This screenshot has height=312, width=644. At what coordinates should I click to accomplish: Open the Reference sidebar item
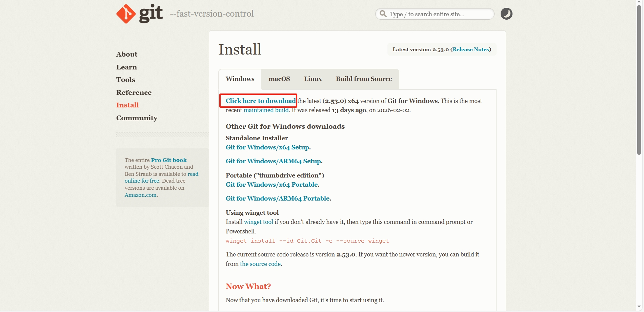[x=134, y=92]
